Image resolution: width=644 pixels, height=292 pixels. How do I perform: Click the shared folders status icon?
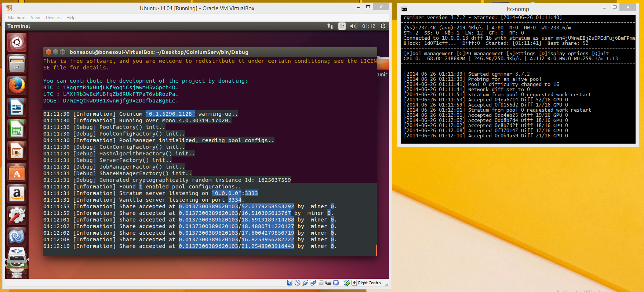coord(321,283)
